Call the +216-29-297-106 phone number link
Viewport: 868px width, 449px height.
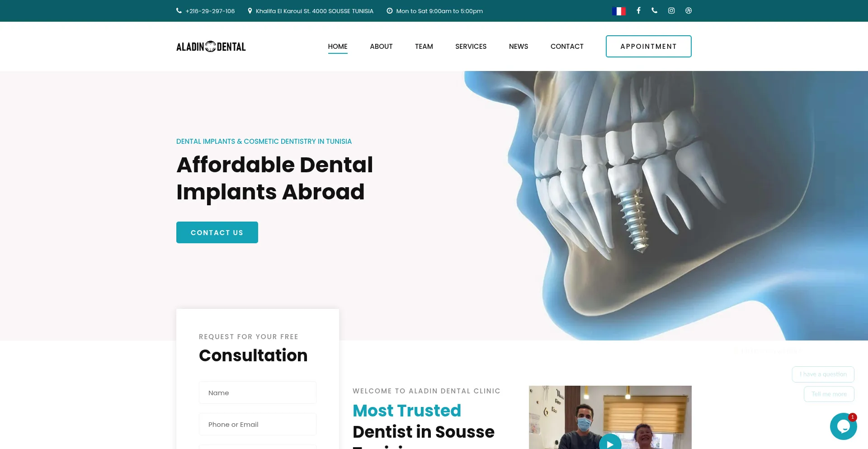tap(209, 10)
